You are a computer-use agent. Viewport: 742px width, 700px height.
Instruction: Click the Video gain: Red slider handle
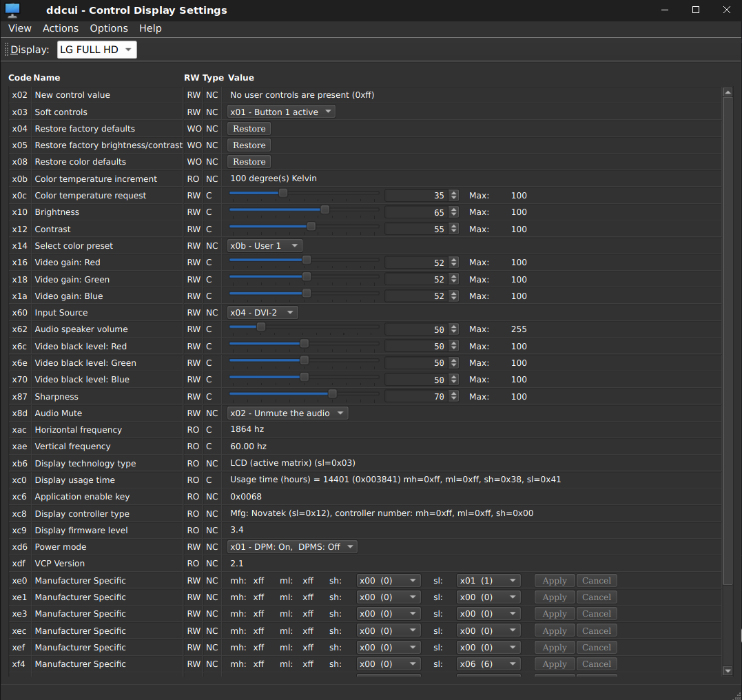point(307,260)
